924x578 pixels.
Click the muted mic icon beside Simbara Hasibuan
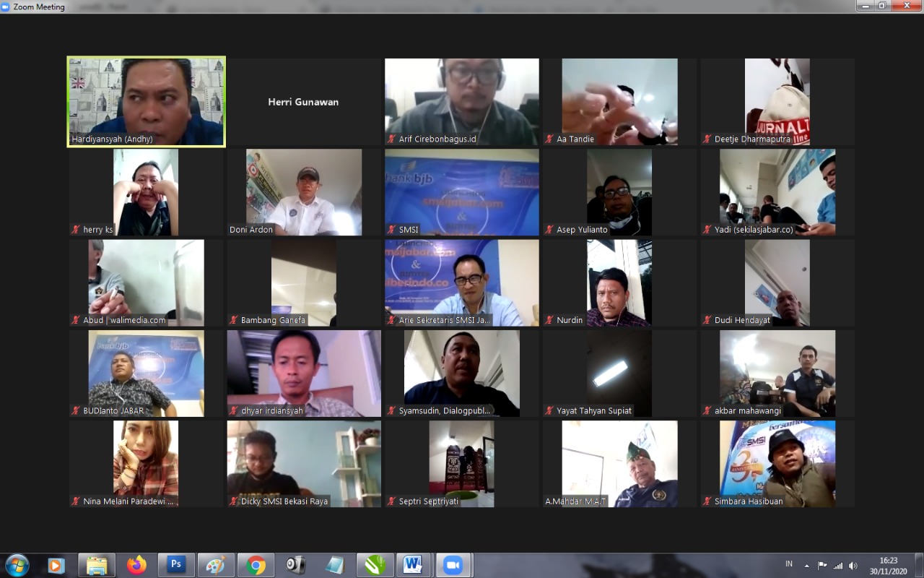707,501
